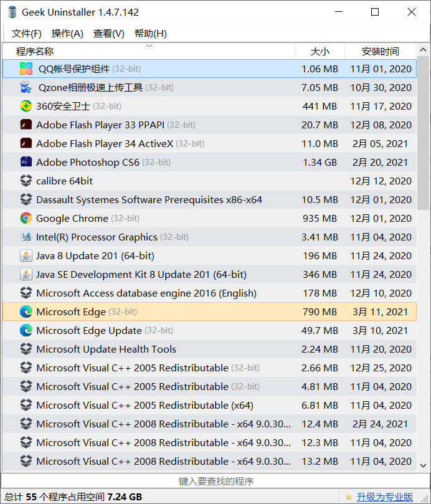Click the Java 8 Update 201 icon
This screenshot has height=504, width=431.
pos(26,255)
